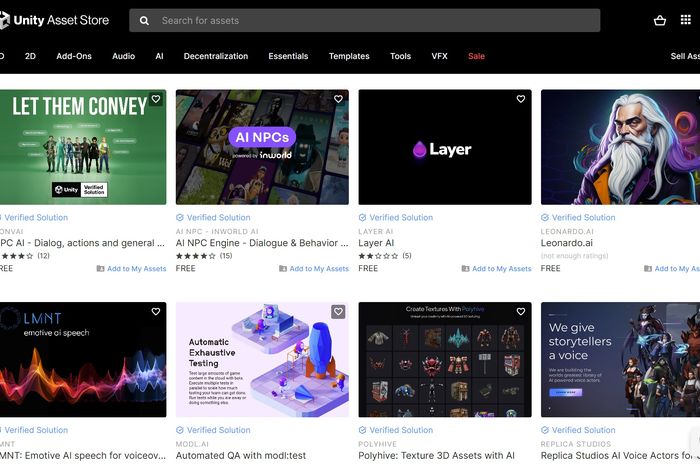
Task: Click Verified Solution badge for Polyhive
Action: coord(396,430)
